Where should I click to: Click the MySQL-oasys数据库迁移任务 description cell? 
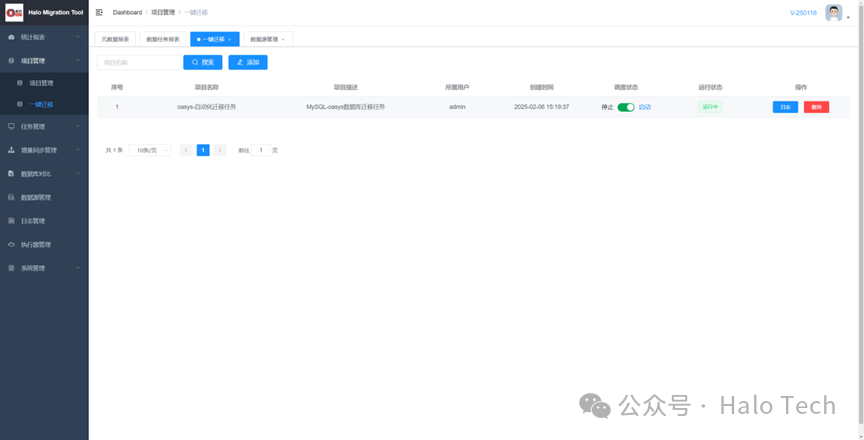point(345,107)
